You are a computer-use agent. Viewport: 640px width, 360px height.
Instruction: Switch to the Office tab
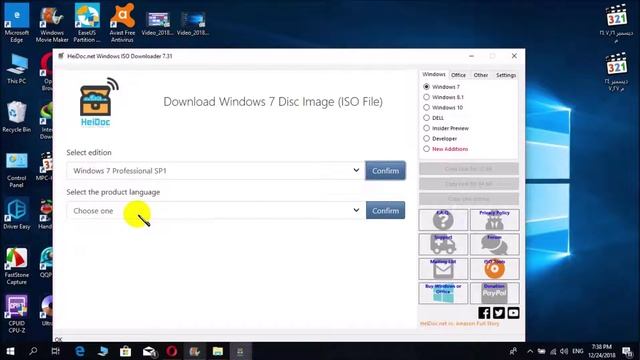click(458, 75)
